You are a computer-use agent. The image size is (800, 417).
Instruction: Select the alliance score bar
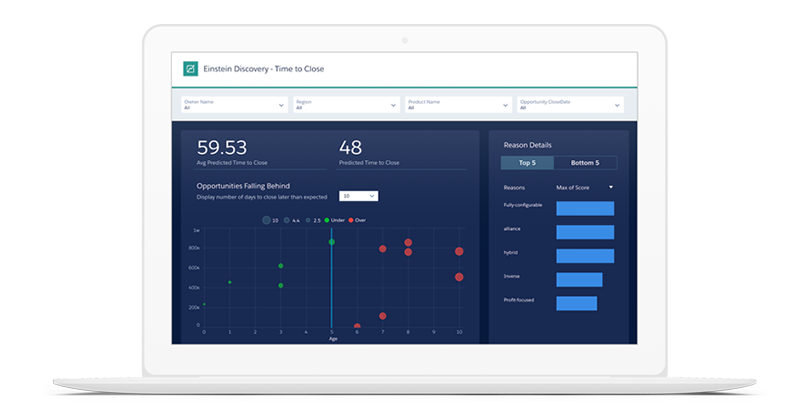coord(585,232)
